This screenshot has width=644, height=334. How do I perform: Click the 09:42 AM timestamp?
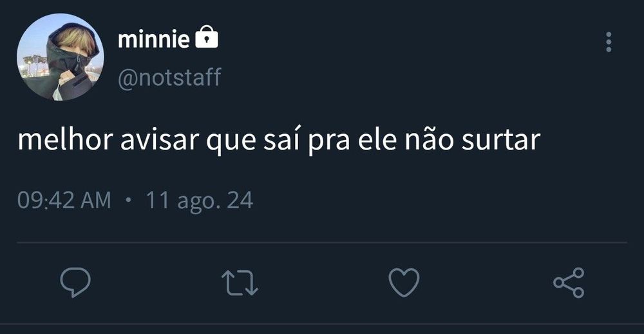64,201
